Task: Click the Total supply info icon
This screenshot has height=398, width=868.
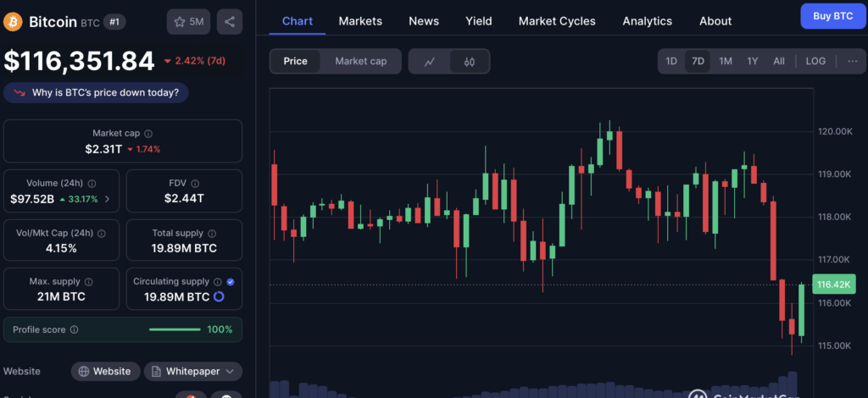Action: pos(212,233)
